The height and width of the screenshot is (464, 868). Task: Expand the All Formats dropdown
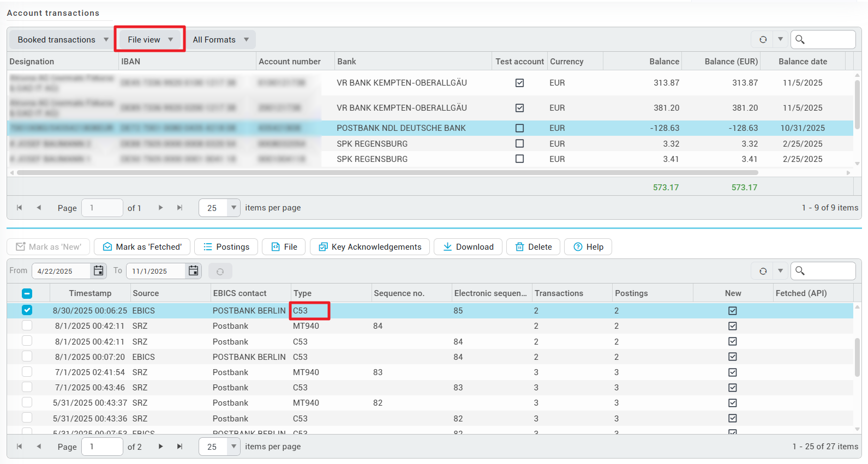point(220,40)
